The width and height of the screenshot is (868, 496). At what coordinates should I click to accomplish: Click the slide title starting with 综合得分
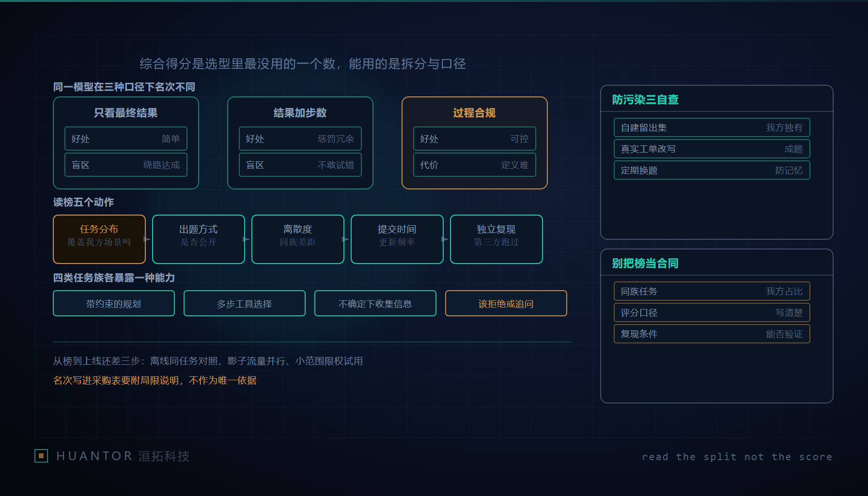303,64
